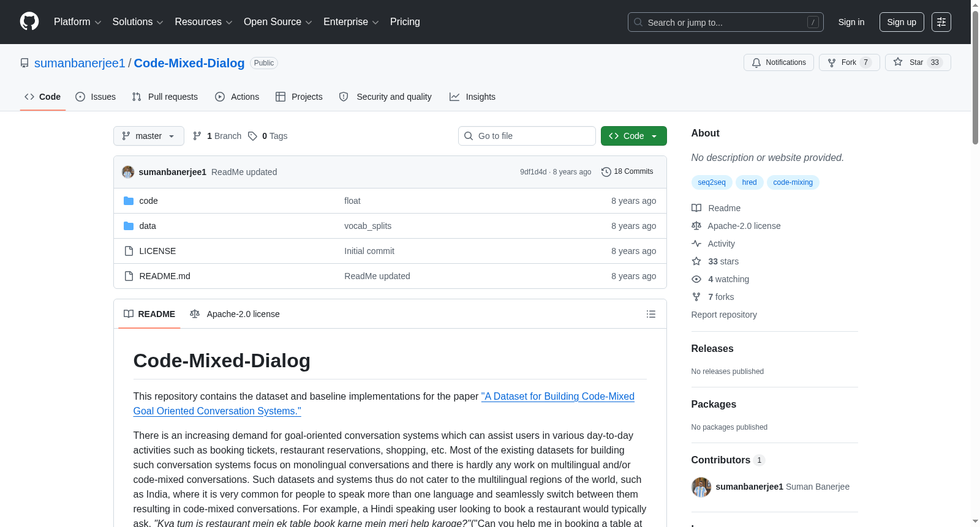Click the pulse icon next to Activity
This screenshot has width=980, height=527.
click(696, 244)
